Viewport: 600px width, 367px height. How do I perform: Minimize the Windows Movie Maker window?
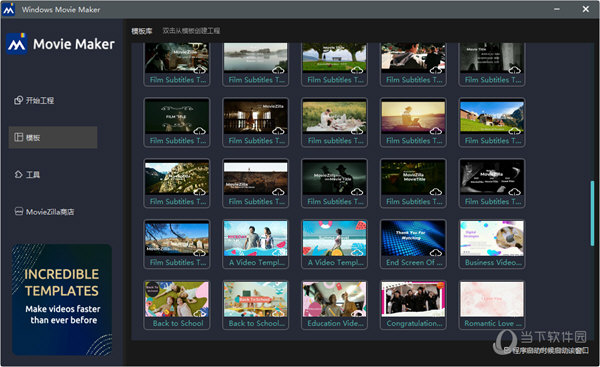click(x=557, y=9)
